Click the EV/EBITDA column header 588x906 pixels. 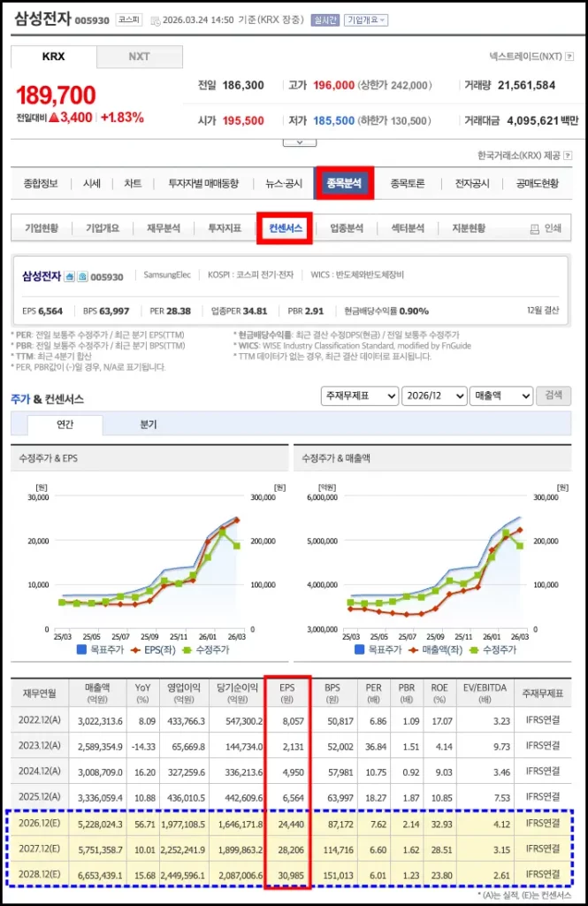[x=485, y=693]
